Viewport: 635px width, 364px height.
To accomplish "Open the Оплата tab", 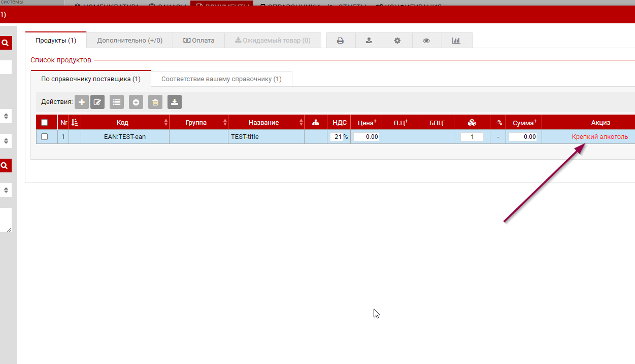I will point(198,41).
